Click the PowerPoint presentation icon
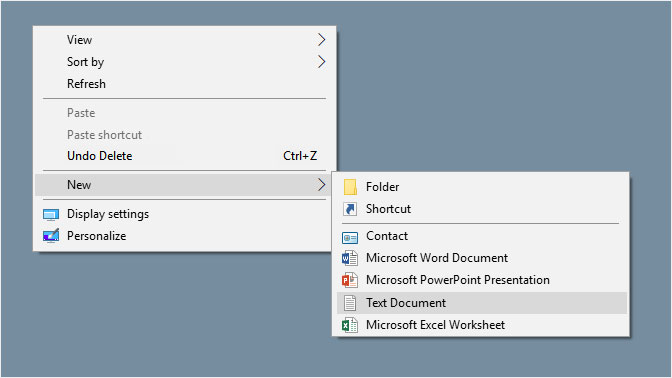Viewport: 672px width, 378px height. tap(350, 280)
